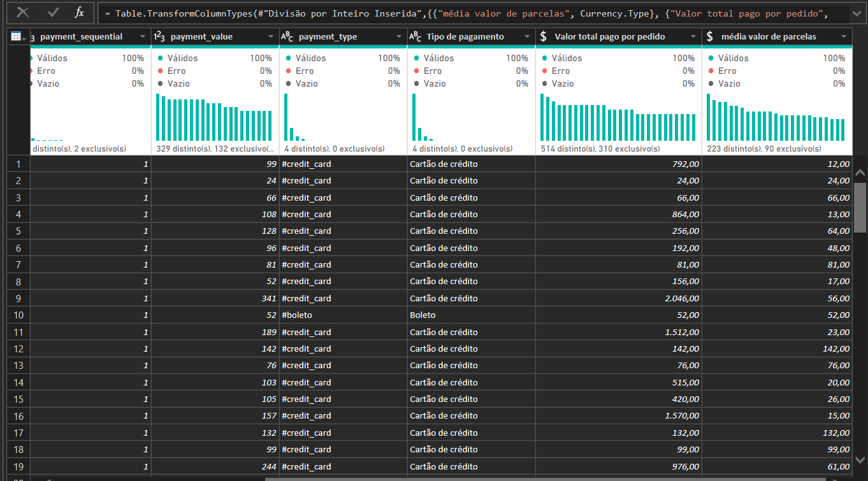Confirm the formula with the checkmark icon
The height and width of the screenshot is (481, 868).
tap(54, 12)
